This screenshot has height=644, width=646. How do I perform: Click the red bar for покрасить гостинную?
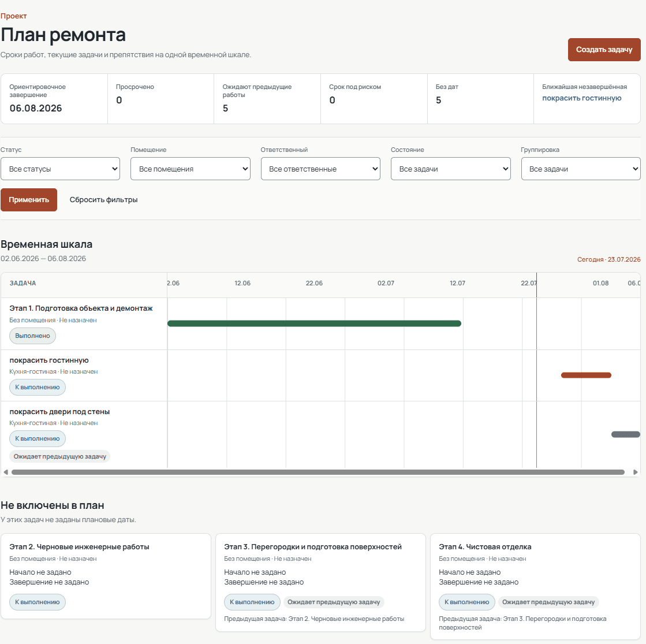pos(586,375)
